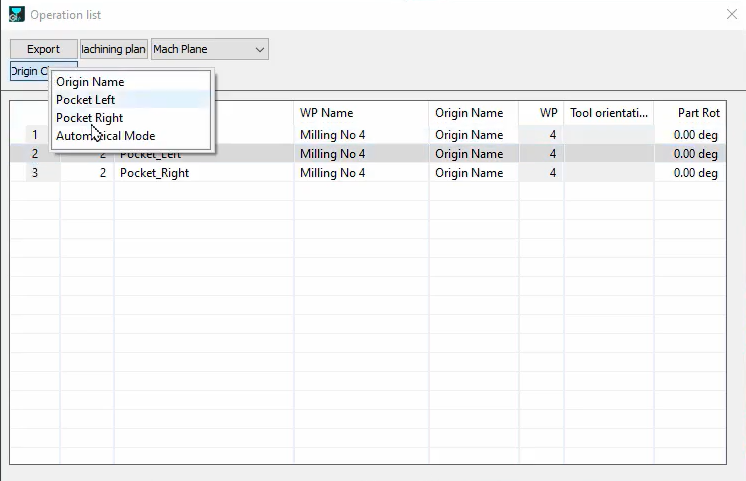746x481 pixels.
Task: Click the Tool orientation column header
Action: click(x=609, y=113)
